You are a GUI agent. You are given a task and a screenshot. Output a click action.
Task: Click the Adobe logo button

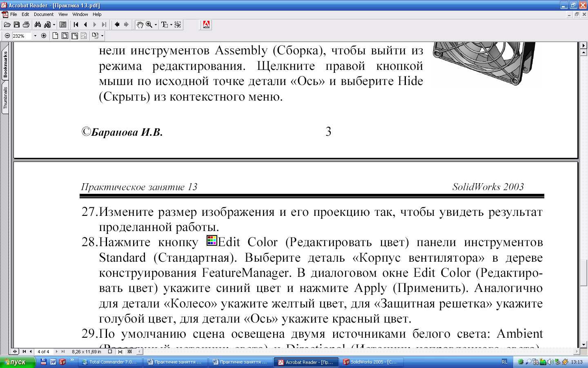click(x=206, y=25)
